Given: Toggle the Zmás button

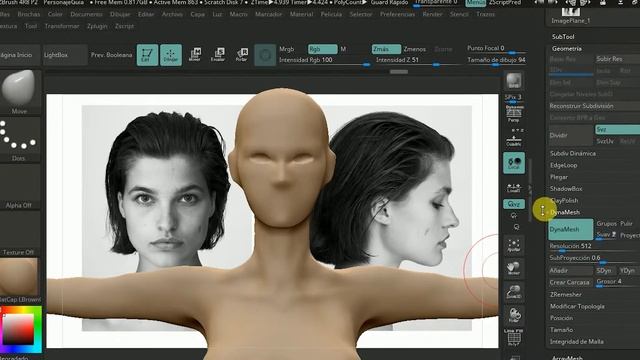Looking at the screenshot, I should click(x=386, y=49).
